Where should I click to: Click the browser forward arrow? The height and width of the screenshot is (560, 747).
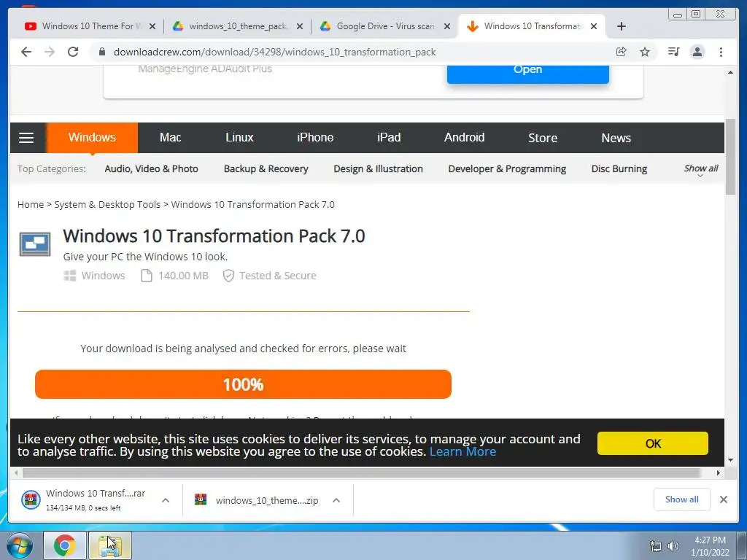click(50, 52)
